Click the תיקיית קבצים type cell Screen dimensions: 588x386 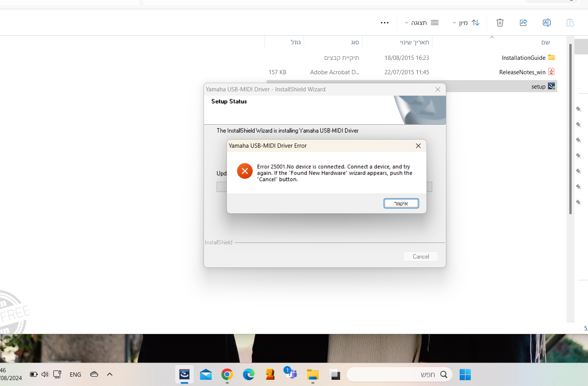click(x=342, y=58)
